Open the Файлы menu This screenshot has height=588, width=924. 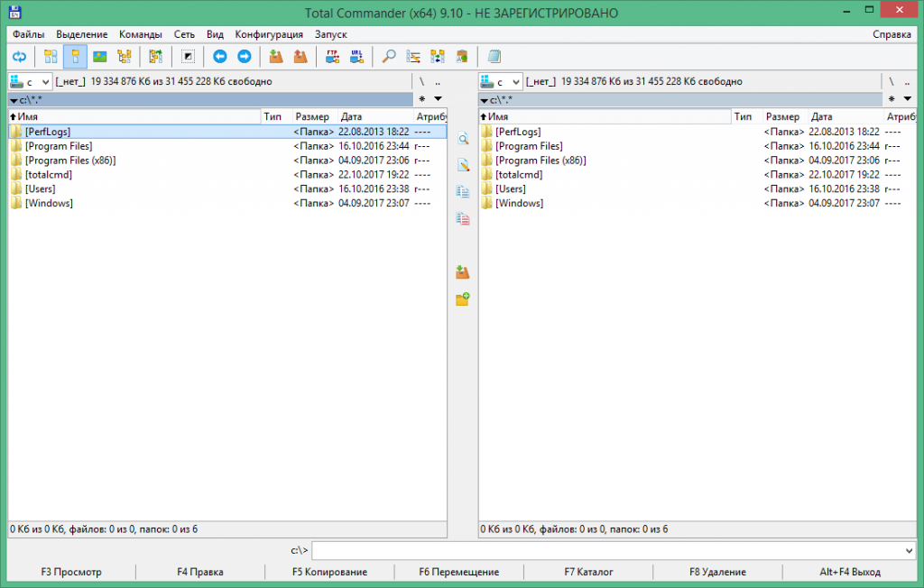[x=28, y=34]
